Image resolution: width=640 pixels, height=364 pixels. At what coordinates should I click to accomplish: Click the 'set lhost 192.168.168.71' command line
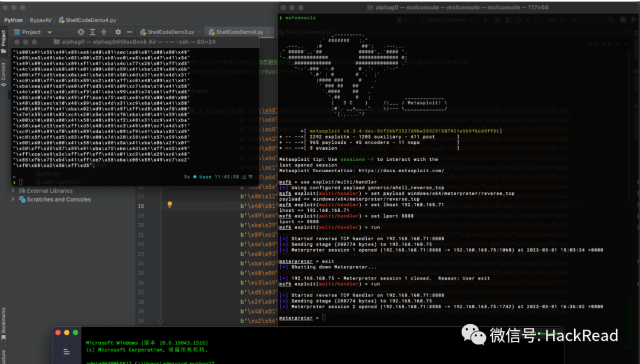[361, 205]
